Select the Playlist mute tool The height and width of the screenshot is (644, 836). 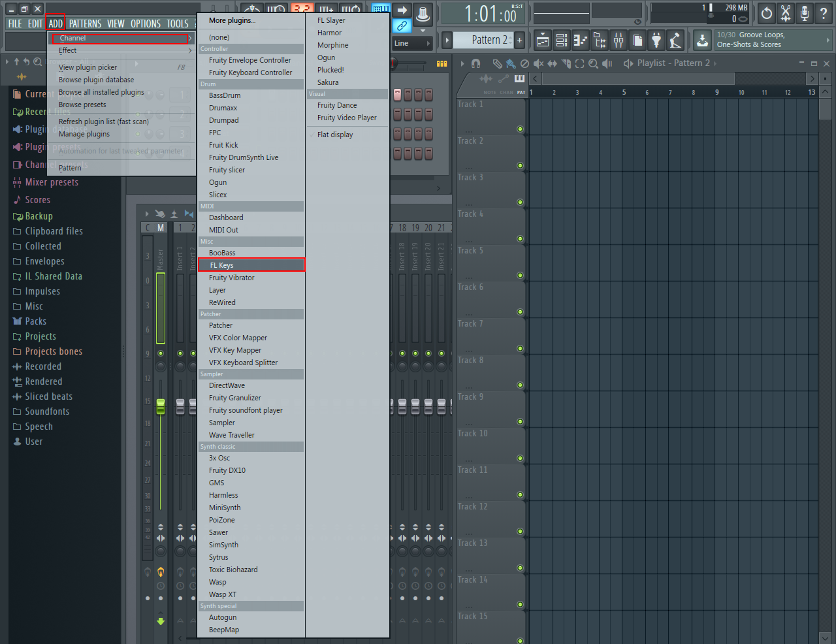(x=538, y=63)
